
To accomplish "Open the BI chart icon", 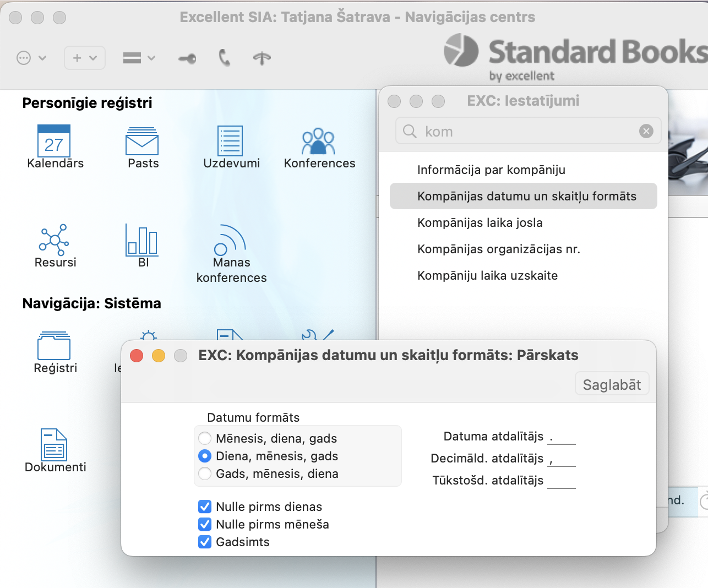I will 142,241.
